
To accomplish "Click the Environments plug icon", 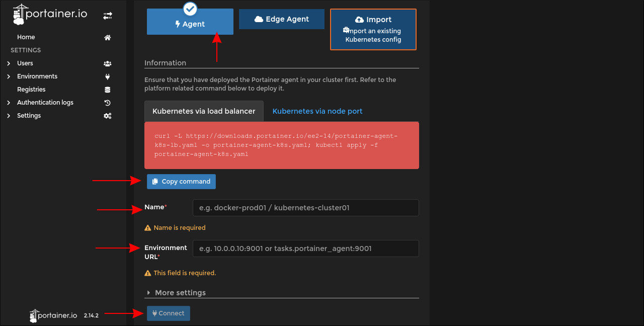I will (107, 76).
